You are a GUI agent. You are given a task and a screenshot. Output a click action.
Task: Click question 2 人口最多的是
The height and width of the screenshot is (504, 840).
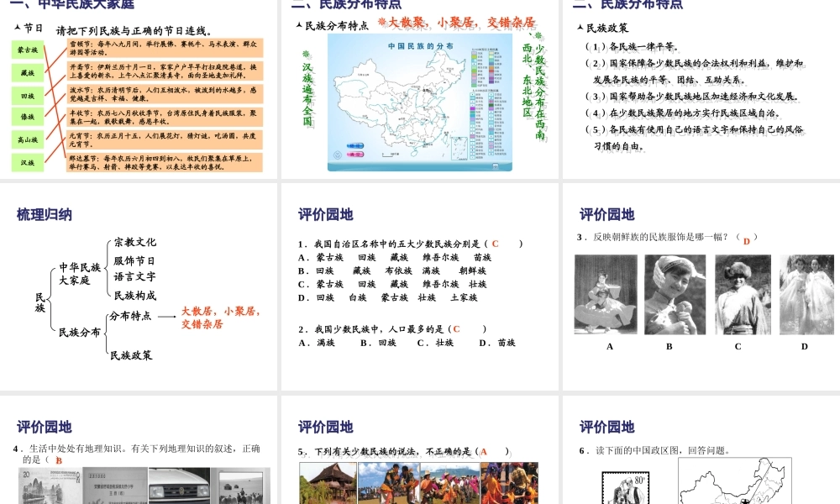coord(392,328)
